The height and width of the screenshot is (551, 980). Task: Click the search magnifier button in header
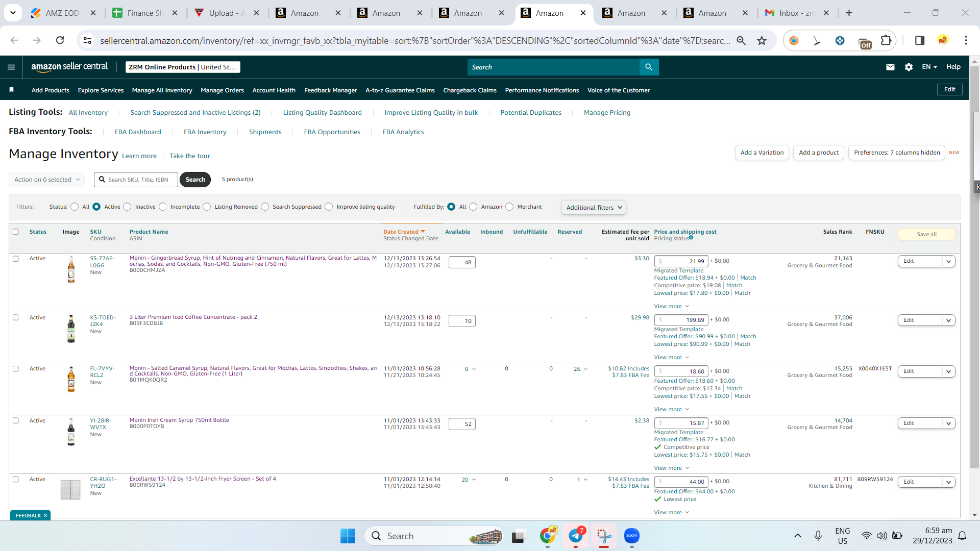coord(649,67)
